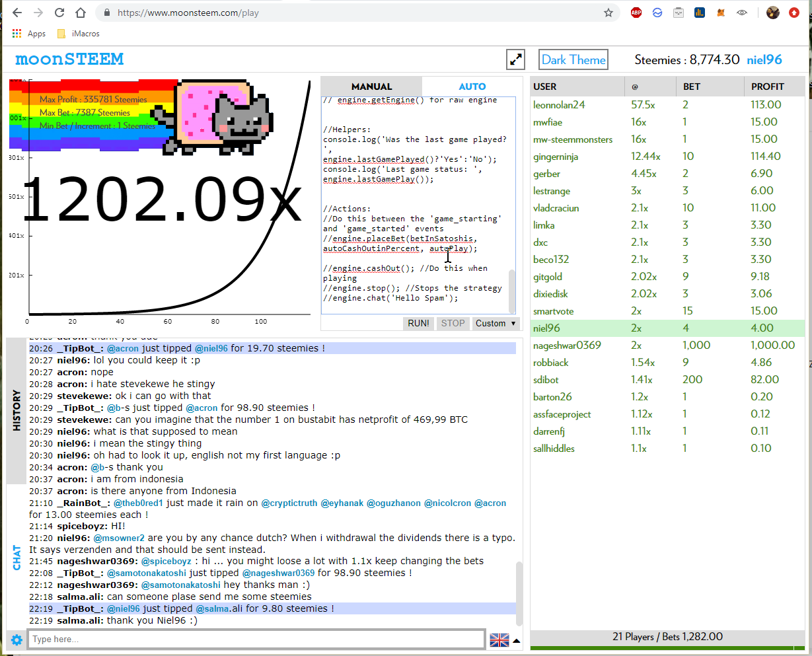The image size is (812, 656).
Task: Open chat settings gear icon
Action: click(x=17, y=639)
